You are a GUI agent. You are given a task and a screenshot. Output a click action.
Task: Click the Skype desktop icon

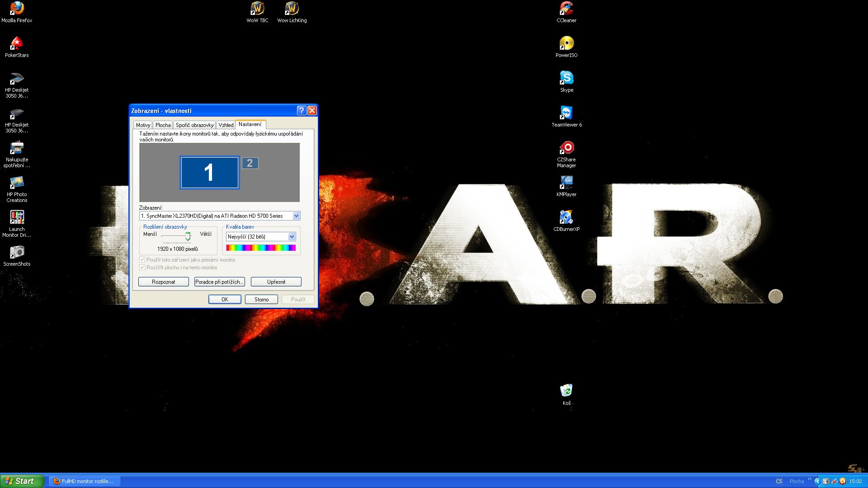(x=566, y=79)
